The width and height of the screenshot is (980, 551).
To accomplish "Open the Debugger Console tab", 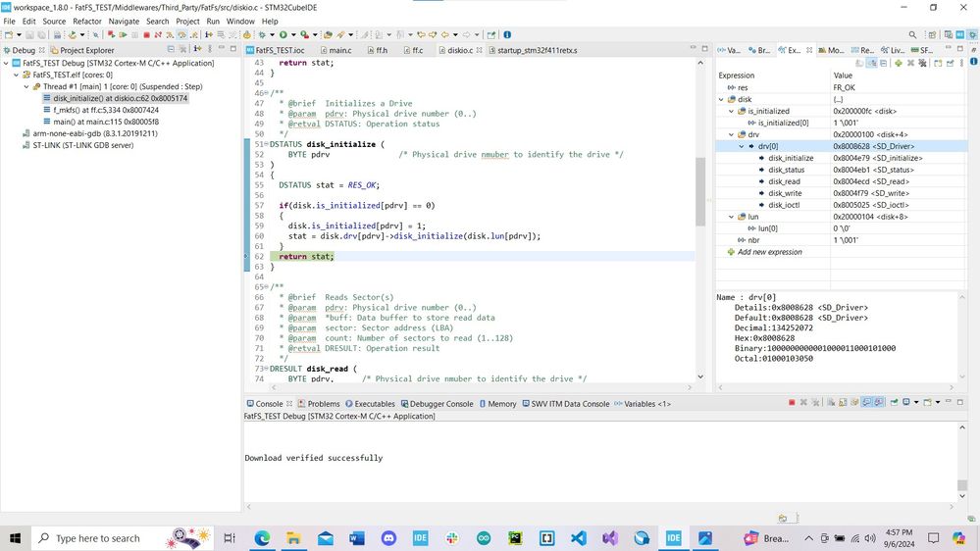I will point(437,404).
